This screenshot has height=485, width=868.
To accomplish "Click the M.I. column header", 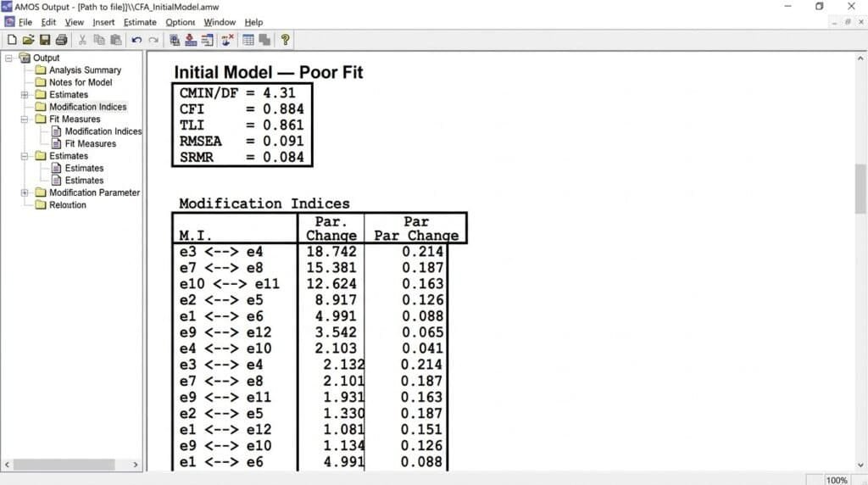I will click(x=195, y=236).
